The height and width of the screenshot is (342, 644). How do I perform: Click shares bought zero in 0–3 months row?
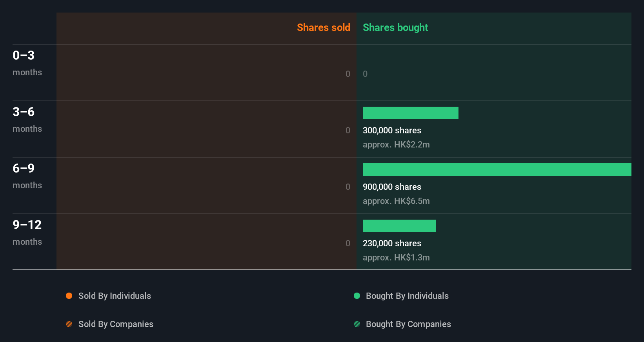[x=365, y=74]
